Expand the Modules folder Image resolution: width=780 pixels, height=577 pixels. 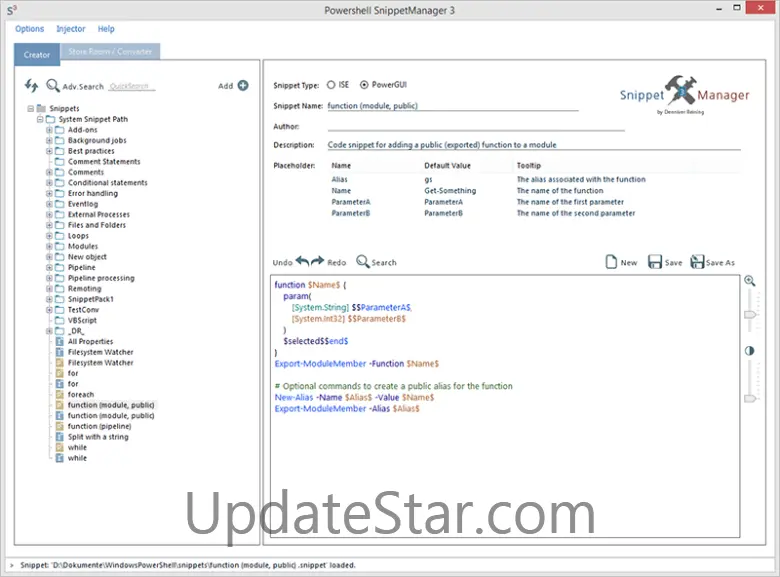click(49, 246)
